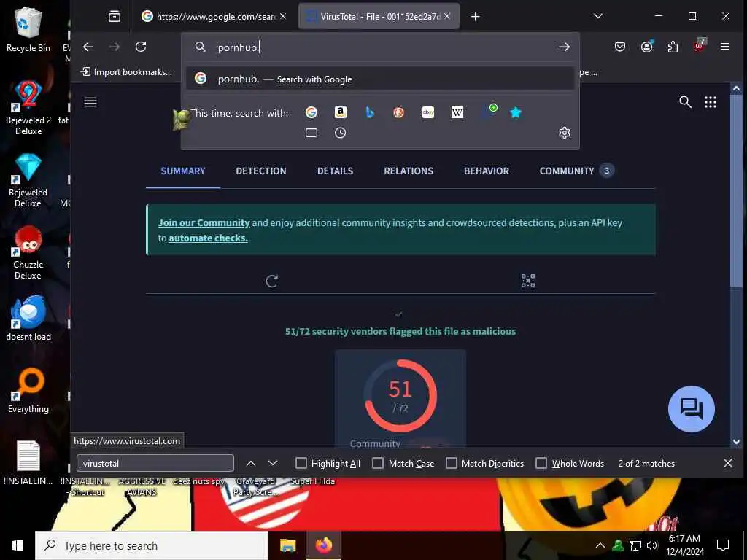This screenshot has height=560, width=747.
Task: Click the Join our Community link
Action: tap(204, 222)
